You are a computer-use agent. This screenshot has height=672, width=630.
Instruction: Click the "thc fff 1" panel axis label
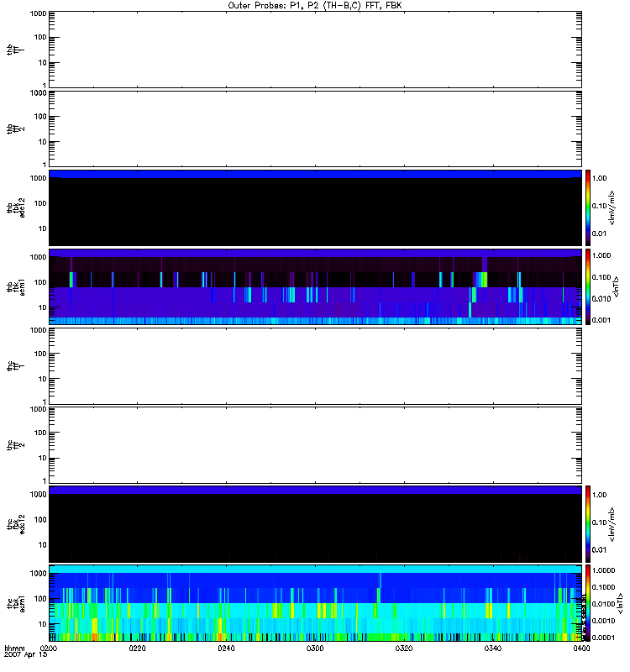pyautogui.click(x=15, y=366)
